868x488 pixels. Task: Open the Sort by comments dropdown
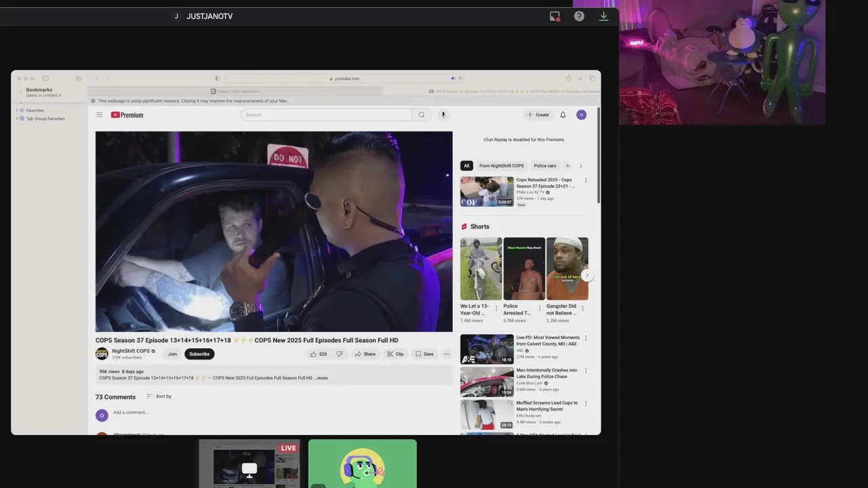click(x=159, y=396)
